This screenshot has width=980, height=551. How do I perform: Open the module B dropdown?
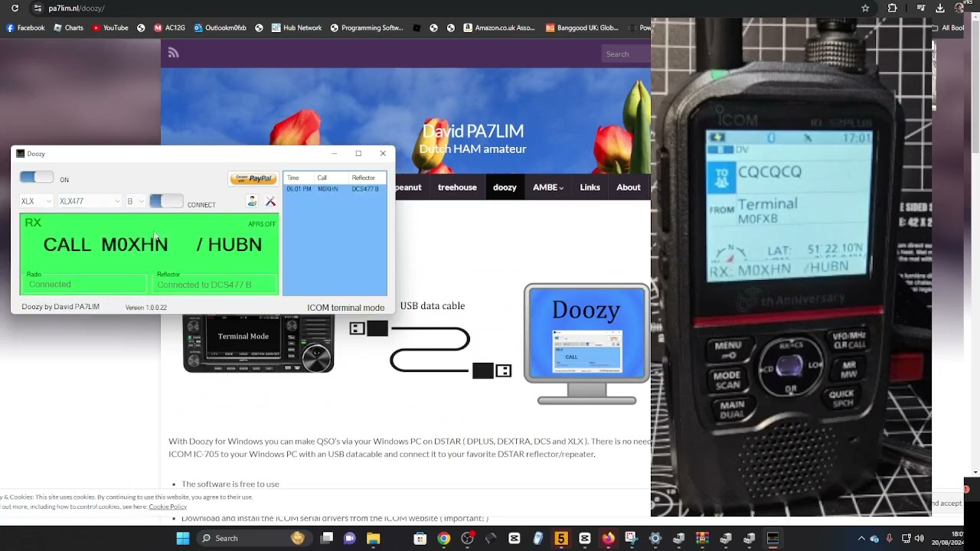coord(135,201)
